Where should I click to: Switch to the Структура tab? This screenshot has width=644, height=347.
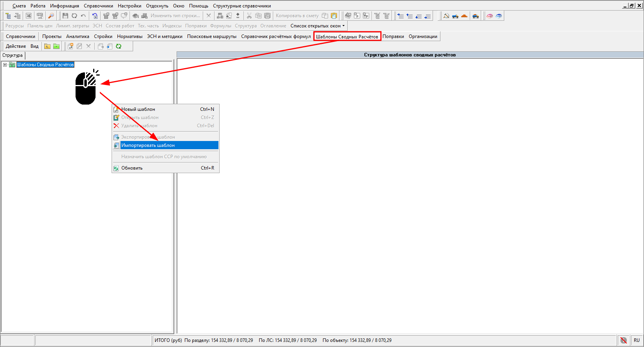[13, 56]
